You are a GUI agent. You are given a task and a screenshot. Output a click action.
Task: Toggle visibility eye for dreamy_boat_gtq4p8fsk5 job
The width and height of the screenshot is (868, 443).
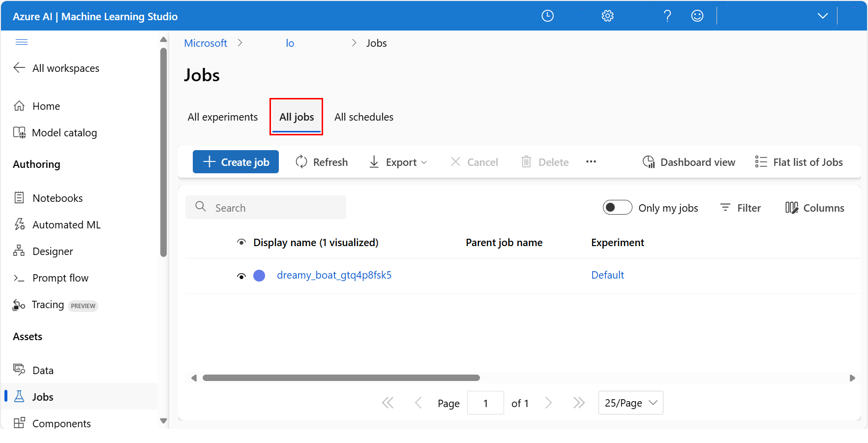(241, 276)
